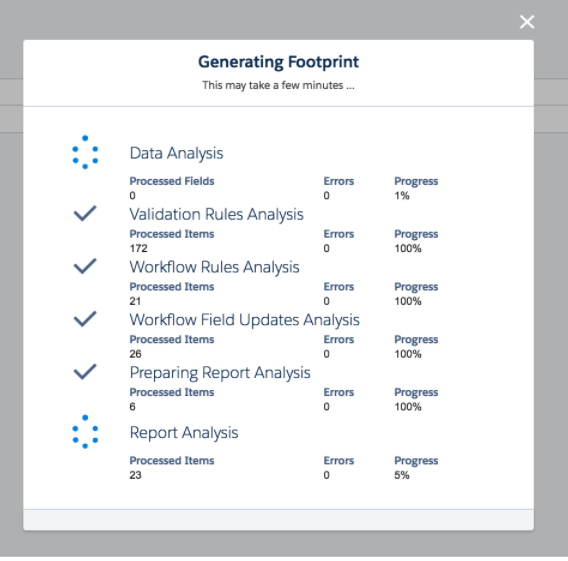Click Workflow Rules Analysis 100% progress
Screen dimensions: 568x561
pos(408,301)
